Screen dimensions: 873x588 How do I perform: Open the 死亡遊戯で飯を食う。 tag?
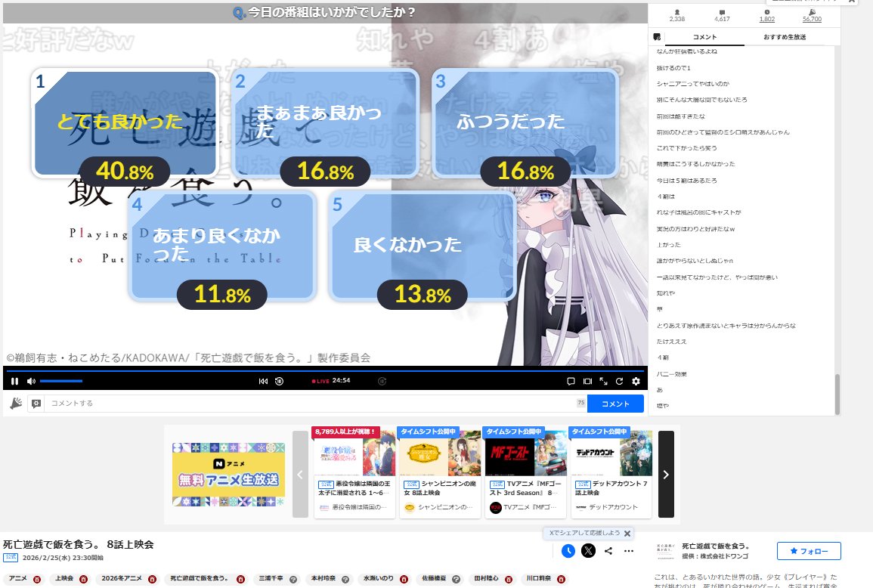199,578
